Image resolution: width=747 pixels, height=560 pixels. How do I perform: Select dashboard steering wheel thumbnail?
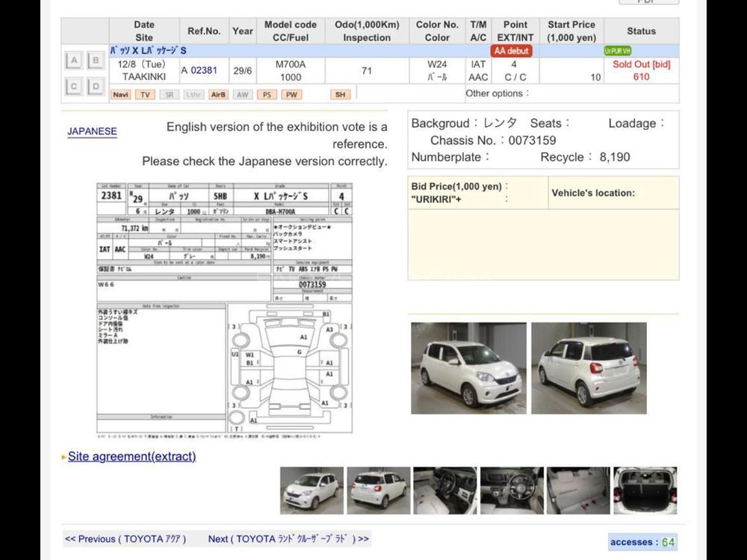[512, 491]
